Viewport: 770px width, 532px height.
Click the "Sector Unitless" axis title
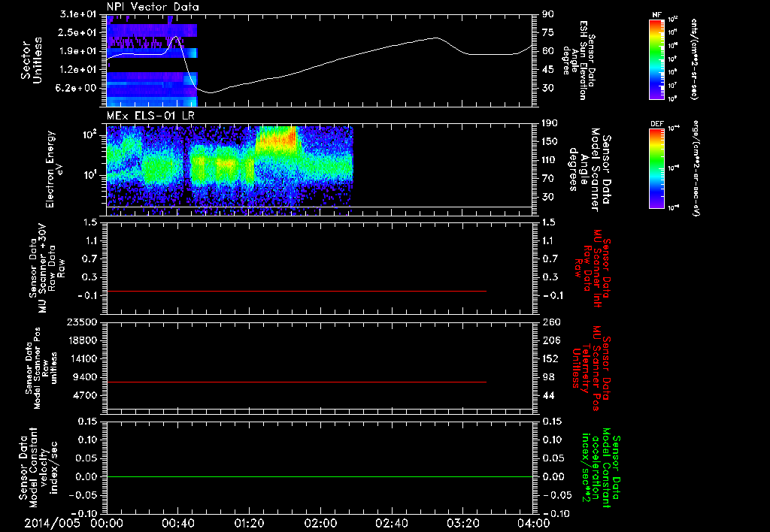31,60
